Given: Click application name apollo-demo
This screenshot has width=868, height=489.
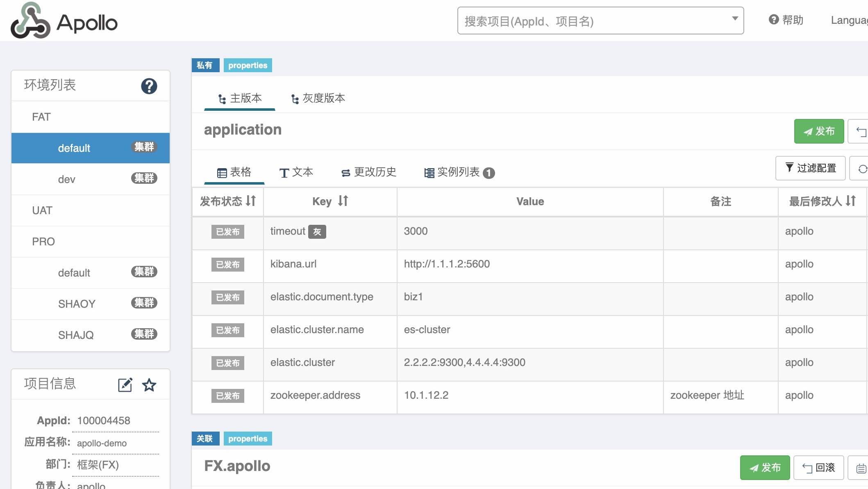Looking at the screenshot, I should [x=102, y=443].
